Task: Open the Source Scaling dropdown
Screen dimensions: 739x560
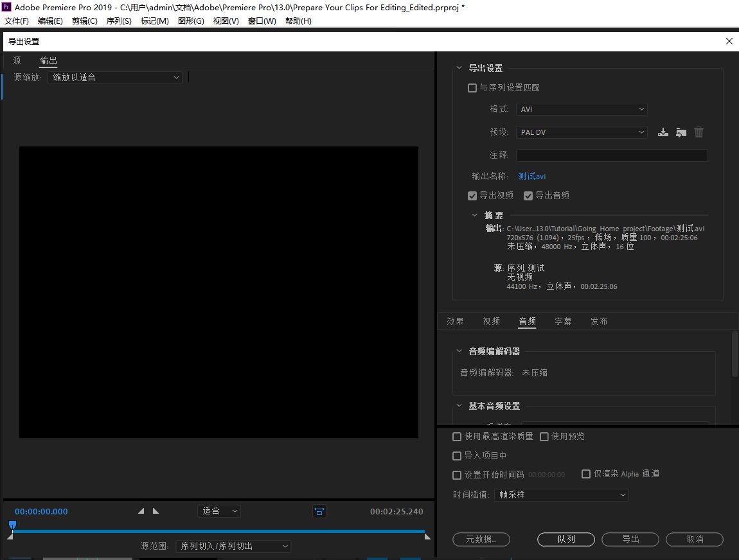Action: point(115,77)
